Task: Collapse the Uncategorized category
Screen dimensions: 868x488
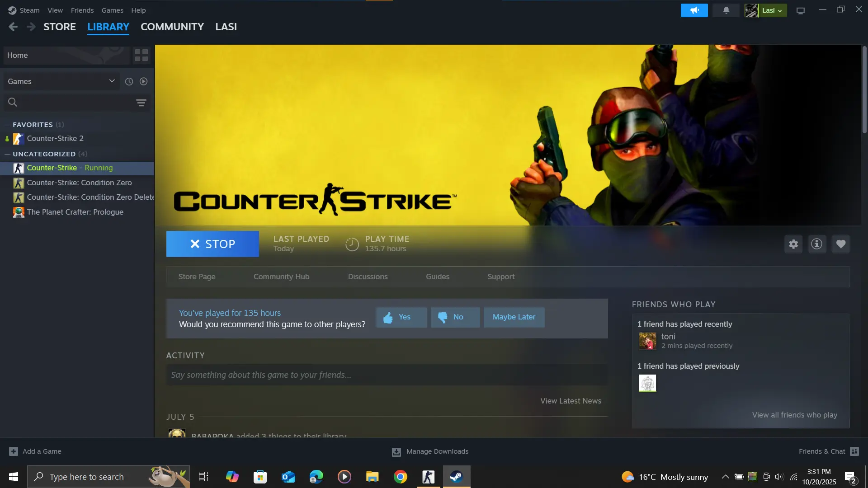Action: pos(7,154)
